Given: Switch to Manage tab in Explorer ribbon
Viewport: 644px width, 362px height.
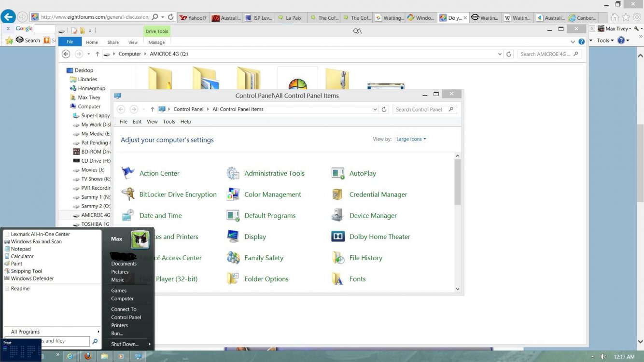Looking at the screenshot, I should click(156, 42).
